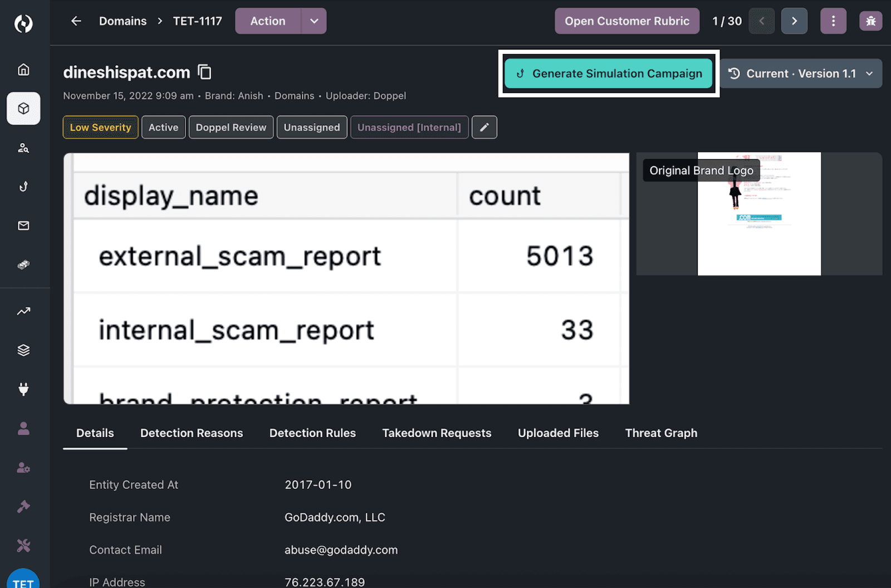Image resolution: width=891 pixels, height=588 pixels.
Task: Open the mail icon in sidebar
Action: point(23,226)
